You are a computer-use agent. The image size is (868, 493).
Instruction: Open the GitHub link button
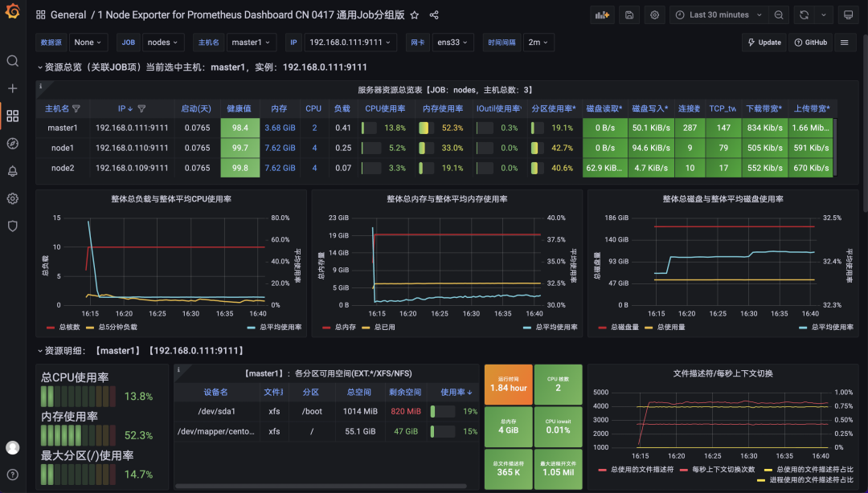click(811, 42)
